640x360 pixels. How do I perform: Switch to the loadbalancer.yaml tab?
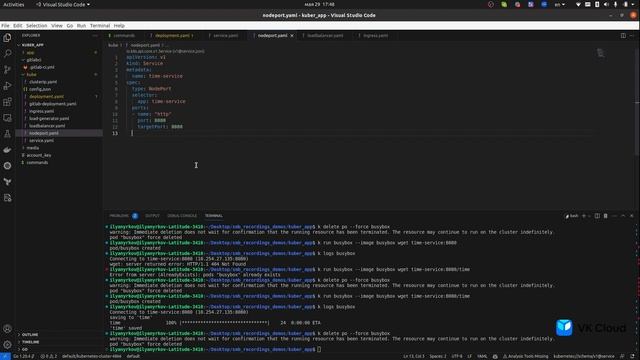pos(325,36)
